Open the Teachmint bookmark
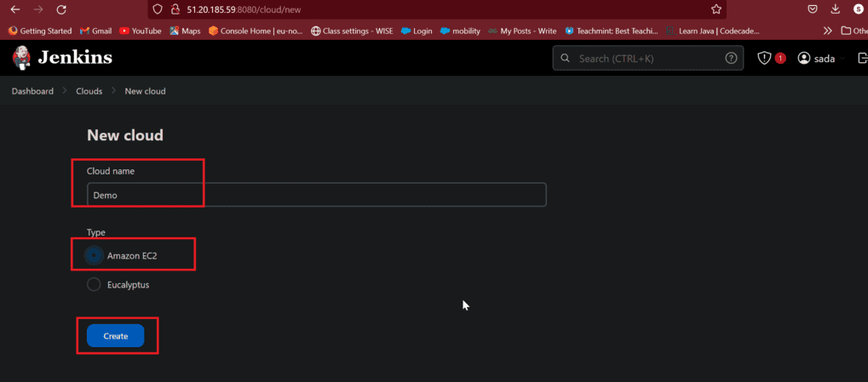Image resolution: width=868 pixels, height=382 pixels. pos(612,31)
